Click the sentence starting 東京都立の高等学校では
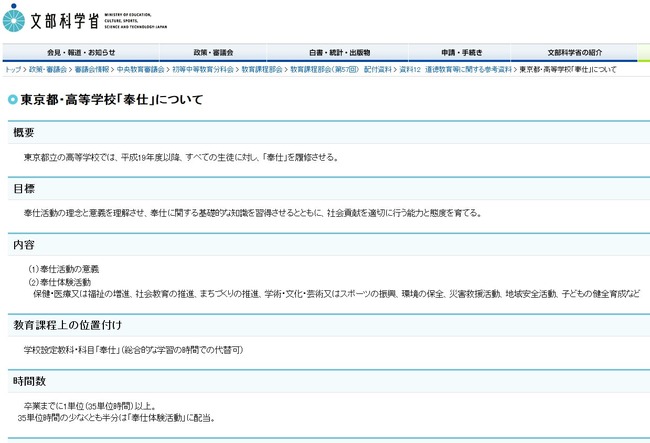 tap(181, 157)
